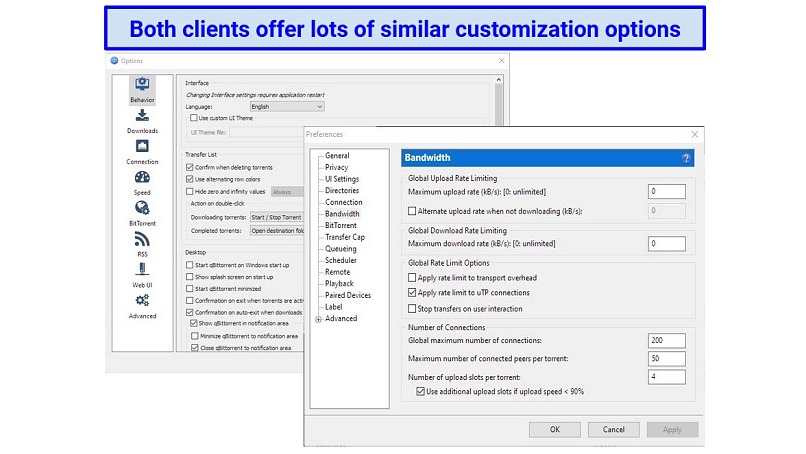This screenshot has height=454, width=806.
Task: Open Downloading torrents double-click action dropdown
Action: click(x=277, y=217)
